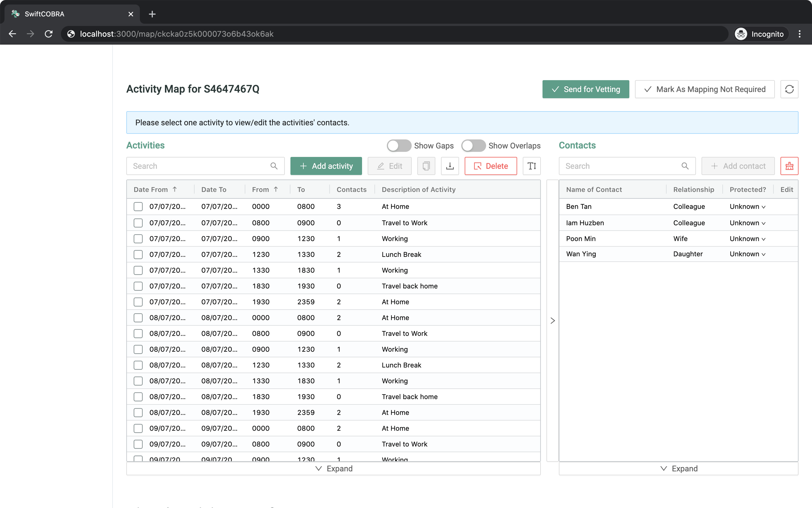Click the download activities icon
Screen dimensions: 812x508
point(450,166)
